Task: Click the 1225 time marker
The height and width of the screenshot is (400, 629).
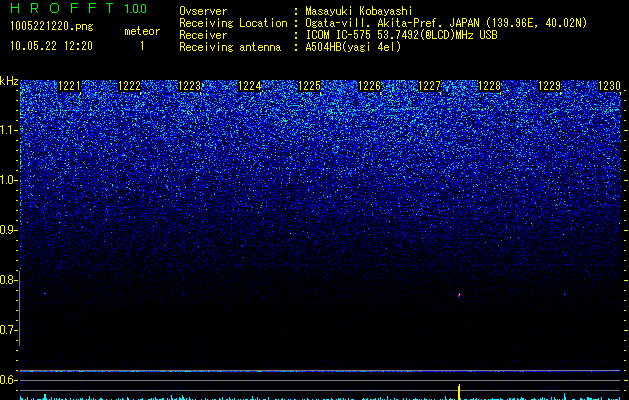Action: [x=309, y=86]
